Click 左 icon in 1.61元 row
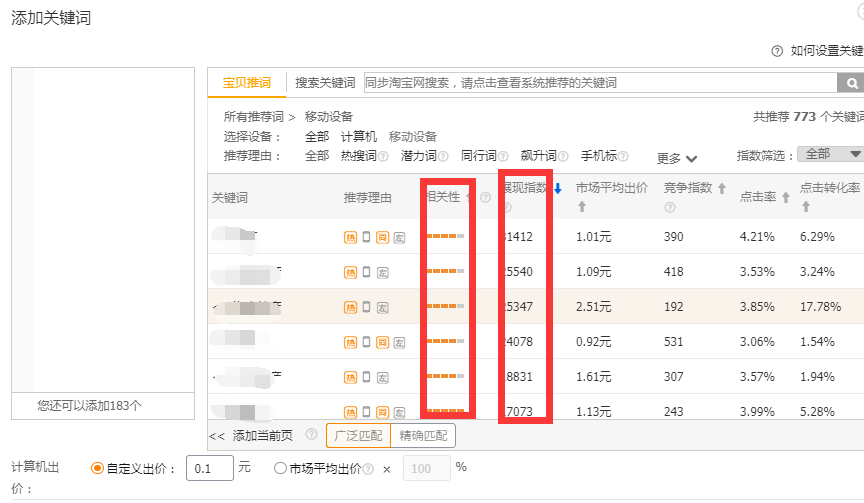Viewport: 864px width, 503px height. pyautogui.click(x=383, y=377)
